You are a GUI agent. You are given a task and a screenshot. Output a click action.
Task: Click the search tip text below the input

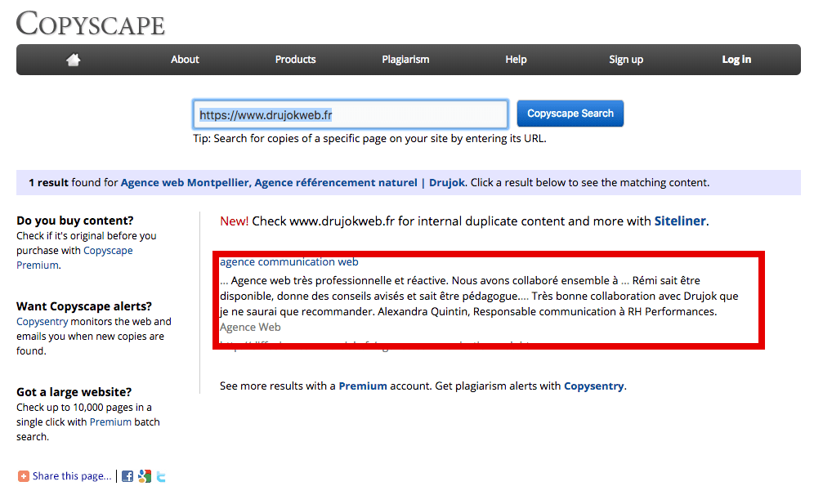[x=369, y=138]
